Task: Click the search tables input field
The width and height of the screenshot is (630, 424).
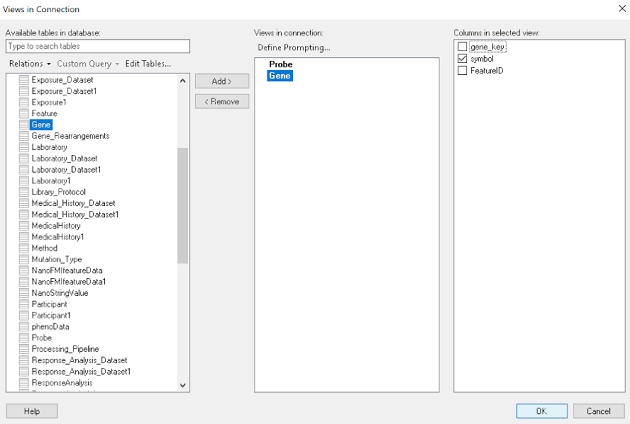Action: point(97,46)
